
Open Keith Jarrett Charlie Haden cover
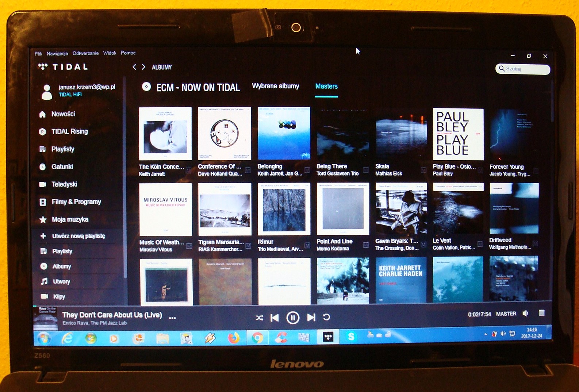(401, 280)
